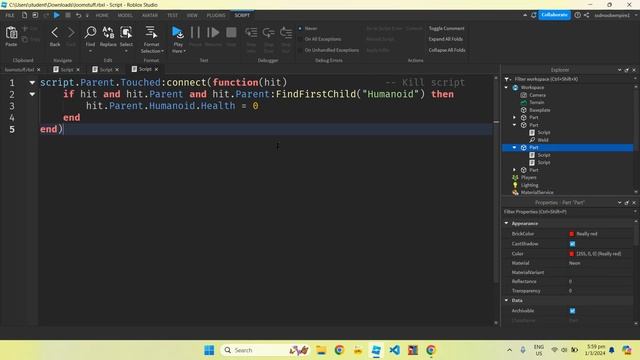Collapse the Data properties section
Screen dimensions: 640x360
coord(507,300)
